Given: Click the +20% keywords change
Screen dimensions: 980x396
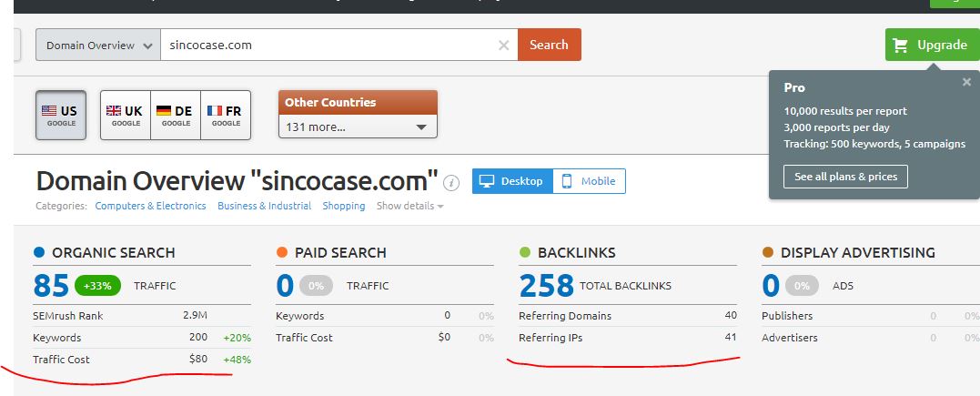Looking at the screenshot, I should point(237,338).
